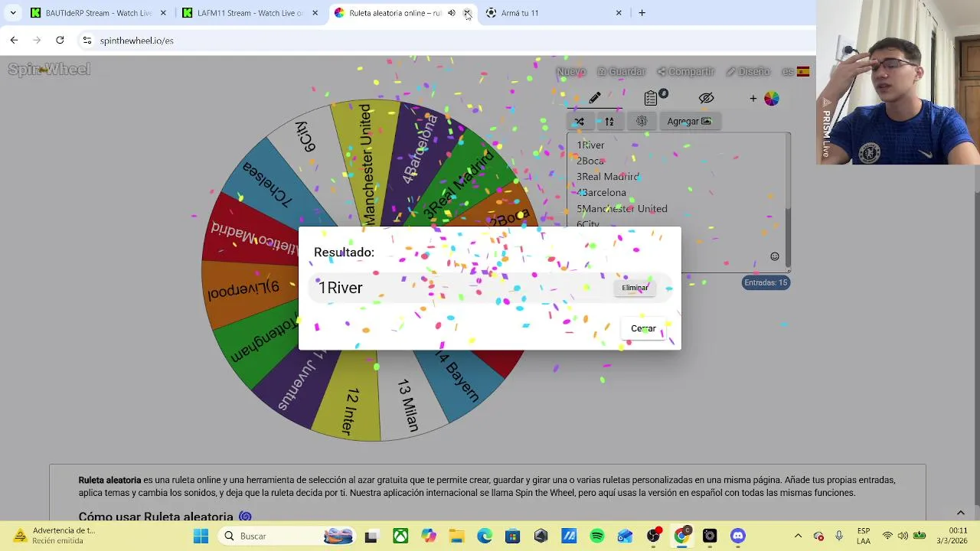980x551 pixels.
Task: Toggle the hide entries eye icon
Action: [706, 98]
